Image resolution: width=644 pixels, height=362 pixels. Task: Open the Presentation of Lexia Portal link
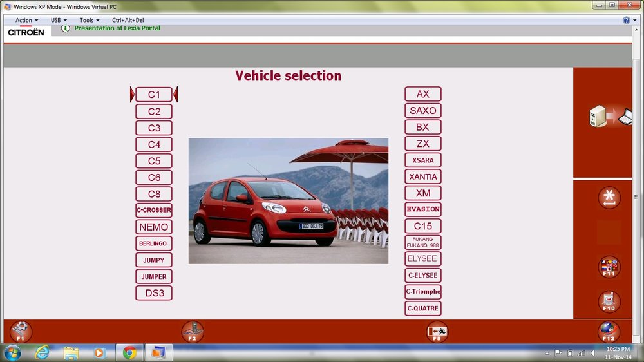pos(117,28)
